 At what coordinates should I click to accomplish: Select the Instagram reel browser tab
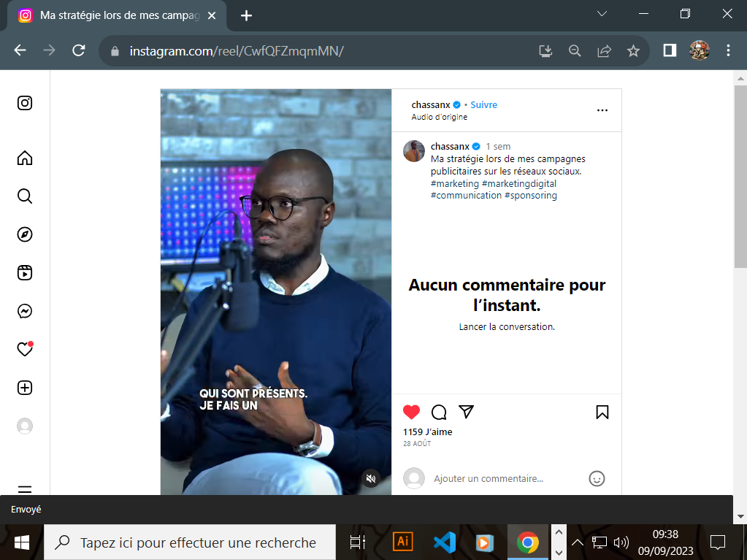117,16
